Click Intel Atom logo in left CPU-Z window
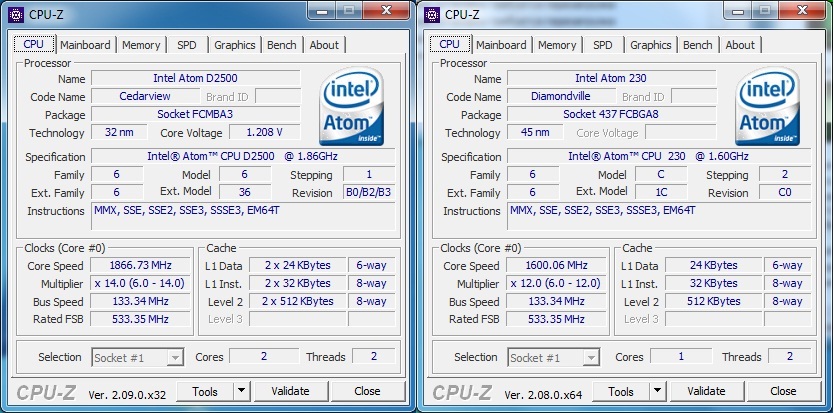Screen dimensions: 834x413 point(351,106)
